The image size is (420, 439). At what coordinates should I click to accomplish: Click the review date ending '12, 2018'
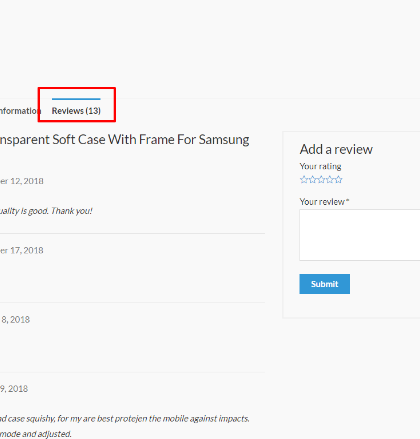coord(22,181)
